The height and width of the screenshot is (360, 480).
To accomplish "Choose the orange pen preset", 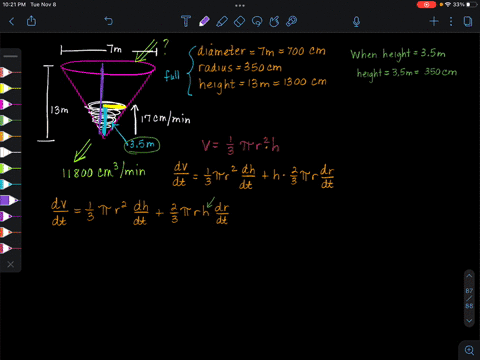I will click(10, 136).
